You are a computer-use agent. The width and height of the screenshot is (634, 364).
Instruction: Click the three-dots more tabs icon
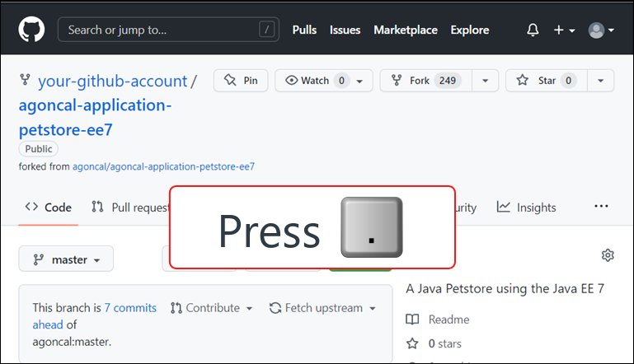click(601, 207)
